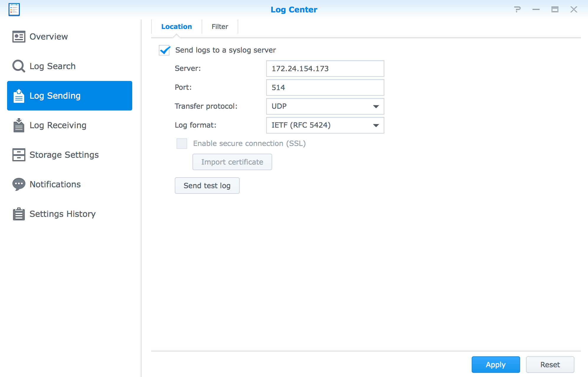
Task: Toggle Enable secure connection (SSL) checkbox
Action: click(x=182, y=144)
